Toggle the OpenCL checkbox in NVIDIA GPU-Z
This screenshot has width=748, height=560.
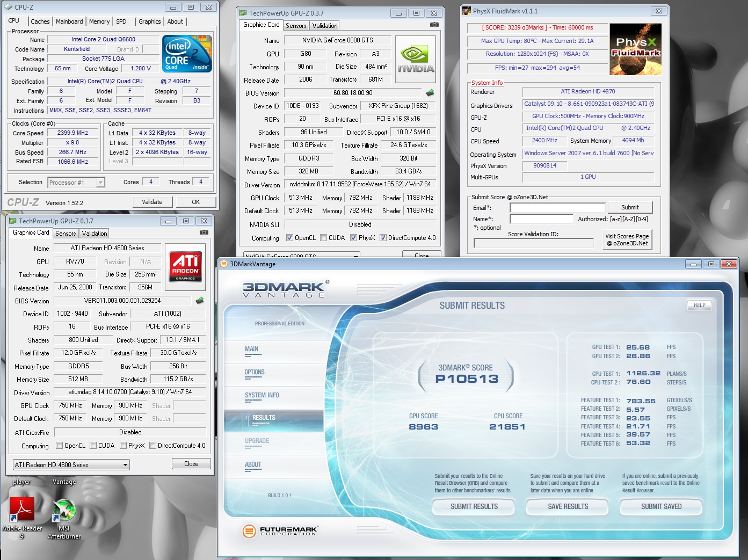pos(290,238)
